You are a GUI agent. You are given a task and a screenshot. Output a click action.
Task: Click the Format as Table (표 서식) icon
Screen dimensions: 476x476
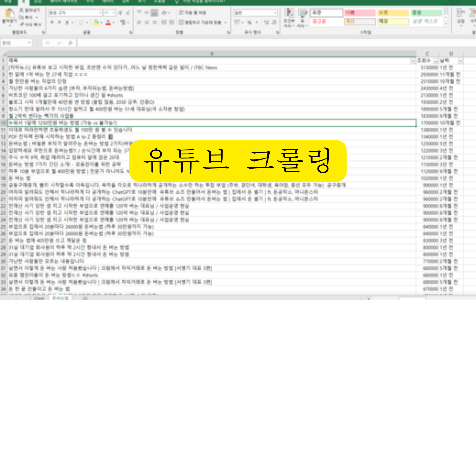click(x=302, y=14)
